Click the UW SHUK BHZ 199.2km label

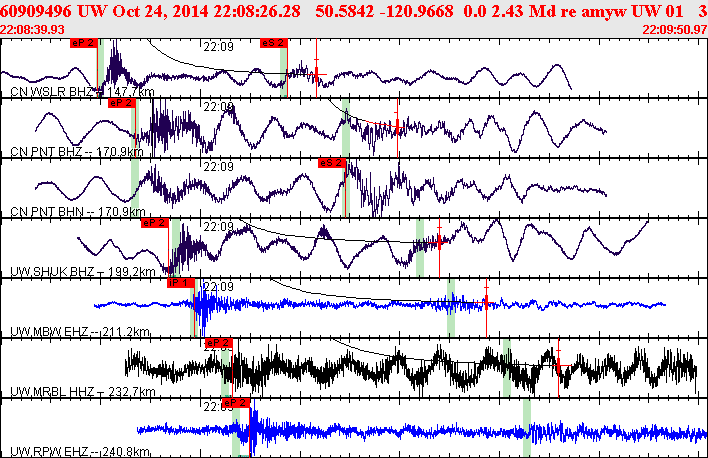click(83, 272)
